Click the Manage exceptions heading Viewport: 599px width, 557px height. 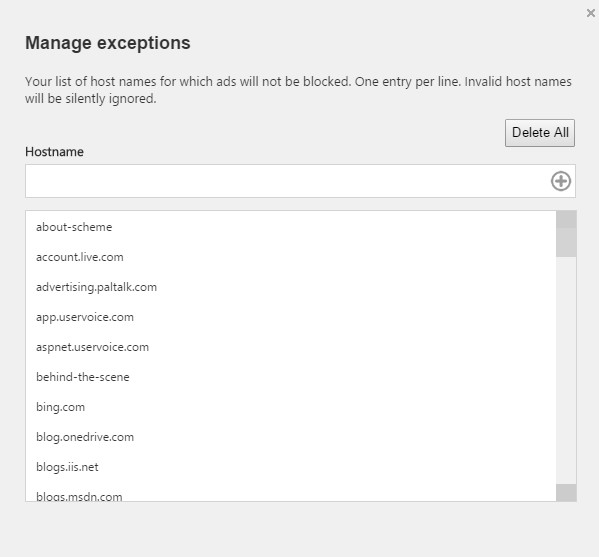(x=108, y=43)
